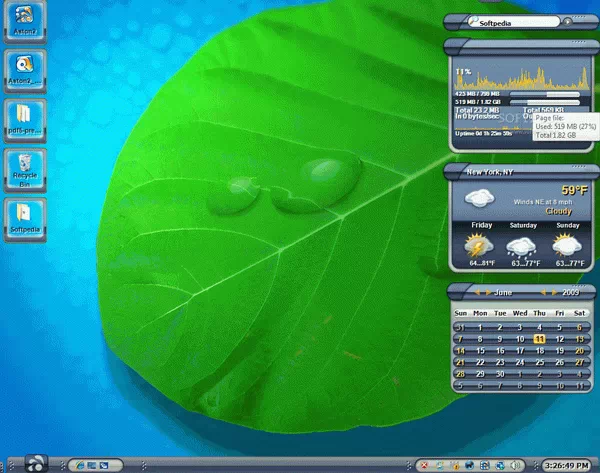Select June 15 in the calendar
This screenshot has height=473, width=600.
point(480,351)
